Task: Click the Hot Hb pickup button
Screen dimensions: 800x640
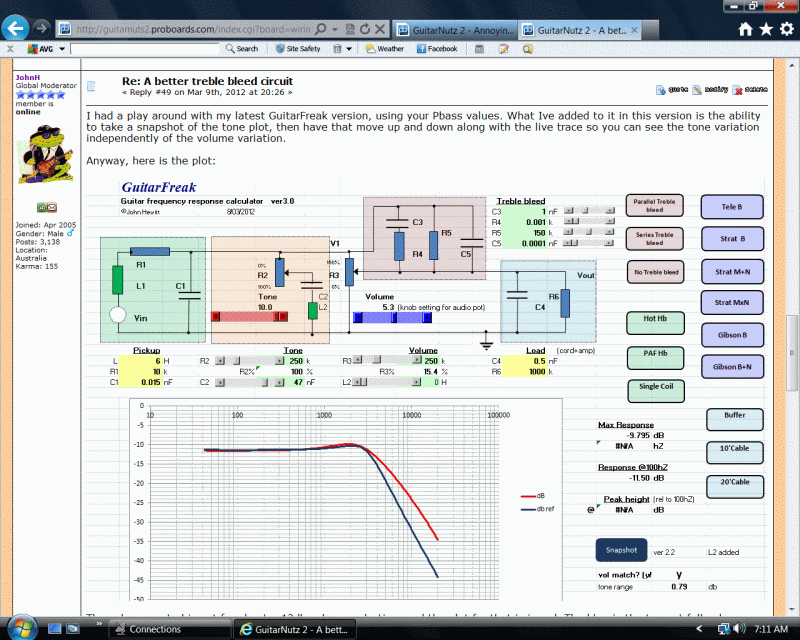Action: point(656,323)
